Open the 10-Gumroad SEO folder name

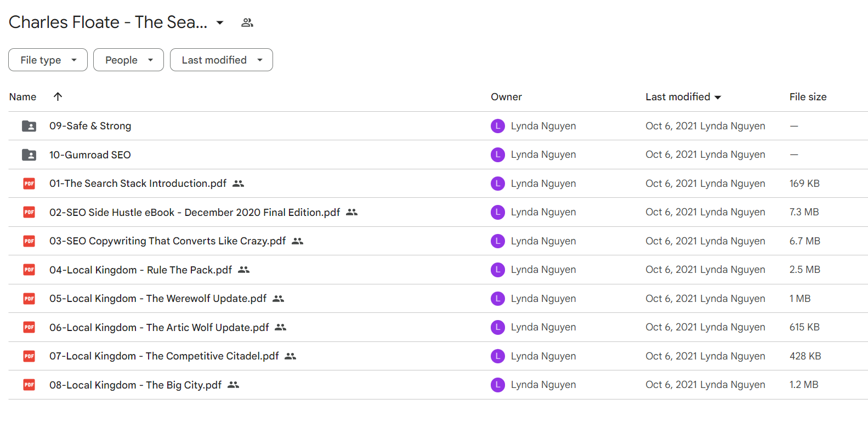90,155
